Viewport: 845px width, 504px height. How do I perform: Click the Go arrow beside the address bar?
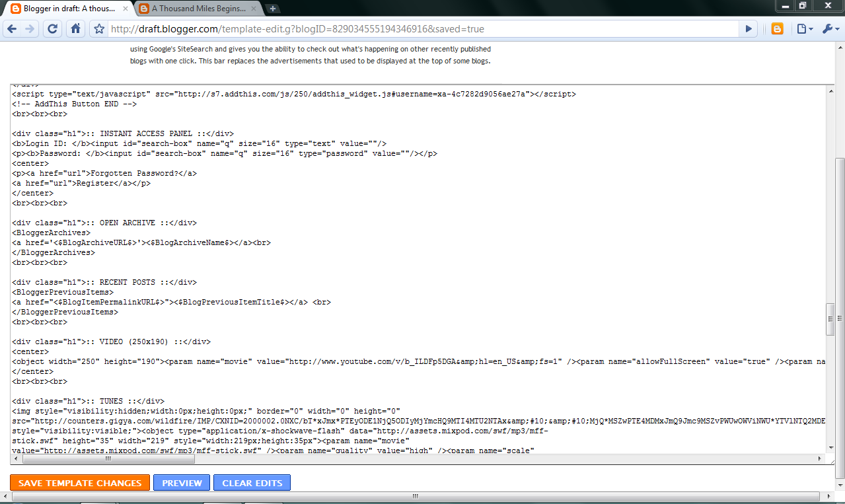[748, 28]
